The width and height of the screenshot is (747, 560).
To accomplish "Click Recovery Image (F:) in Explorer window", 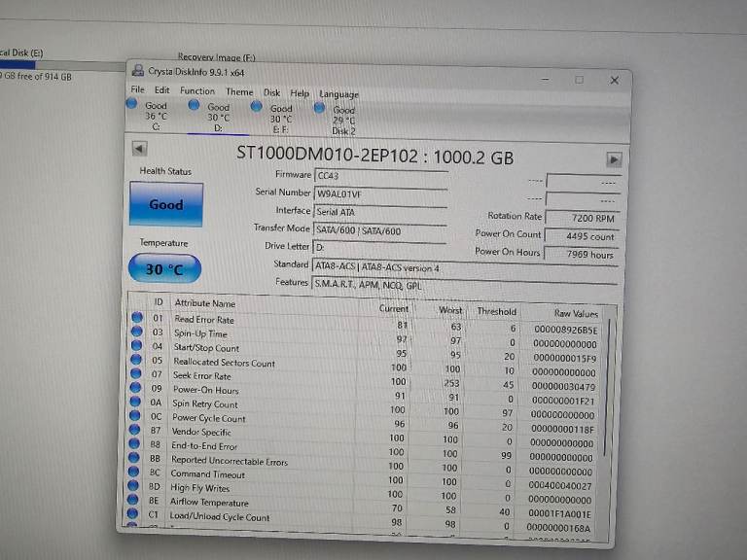I will pyautogui.click(x=217, y=57).
